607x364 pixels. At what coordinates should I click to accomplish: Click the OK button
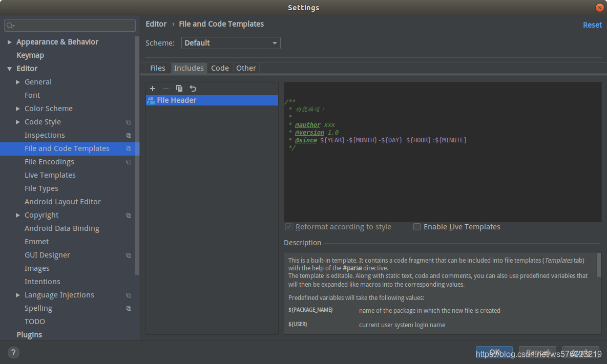pos(494,352)
